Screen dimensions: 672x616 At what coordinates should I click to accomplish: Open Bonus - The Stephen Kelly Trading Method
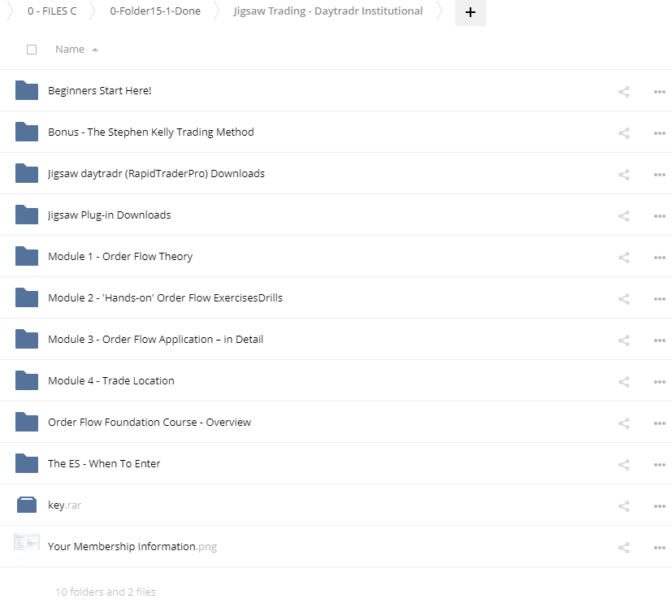click(151, 132)
